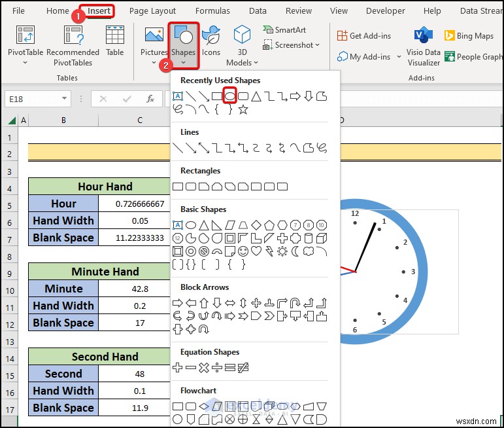This screenshot has width=504, height=428.
Task: Select the Division Sign equation shape
Action: 217,368
